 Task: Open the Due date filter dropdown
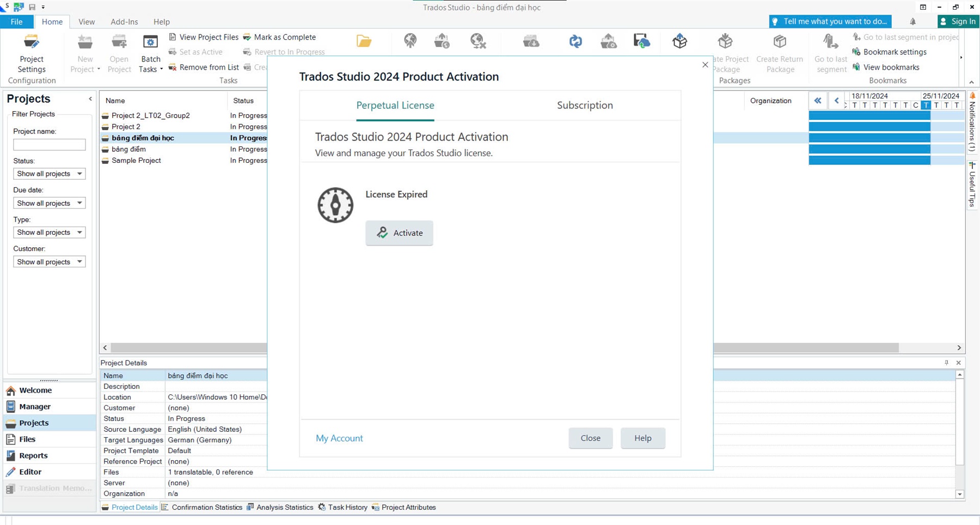click(49, 203)
